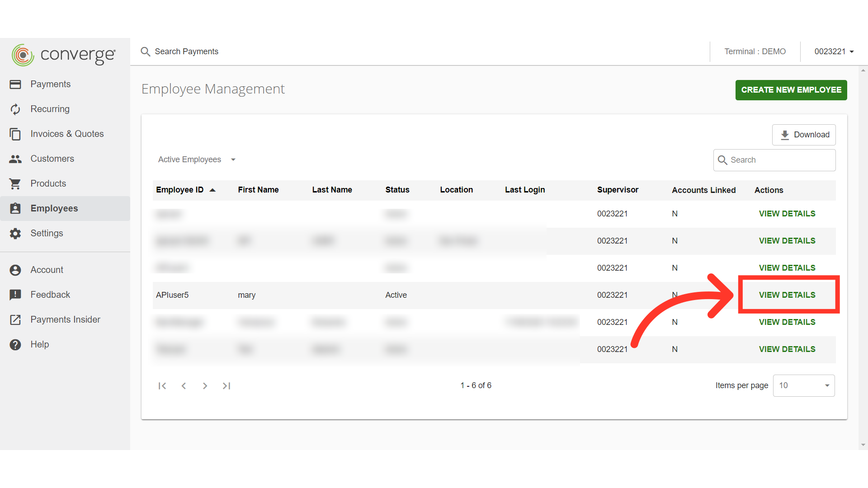
Task: Go to next page arrow
Action: coord(205,386)
